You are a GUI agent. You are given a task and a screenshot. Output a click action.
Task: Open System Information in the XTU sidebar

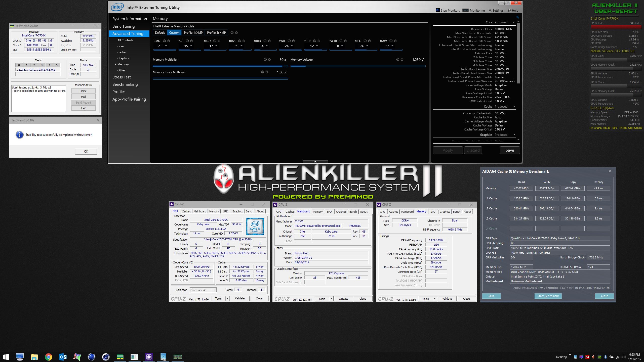130,19
